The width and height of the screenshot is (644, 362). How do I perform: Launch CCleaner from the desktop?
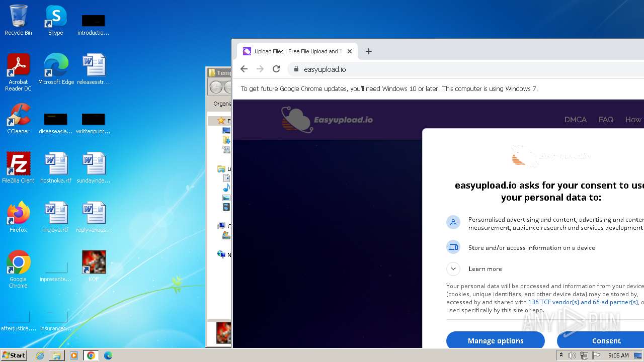point(18,119)
